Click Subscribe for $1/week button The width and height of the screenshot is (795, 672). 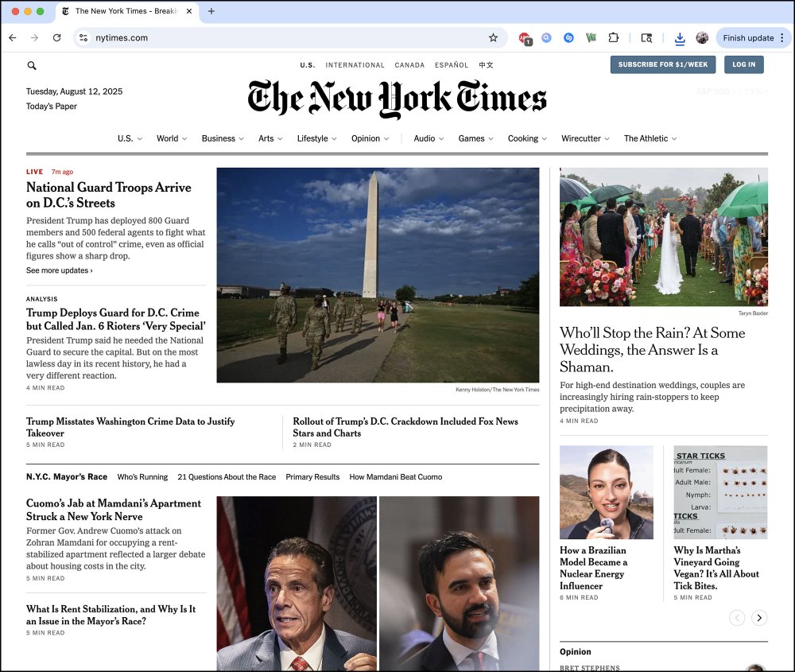(663, 64)
